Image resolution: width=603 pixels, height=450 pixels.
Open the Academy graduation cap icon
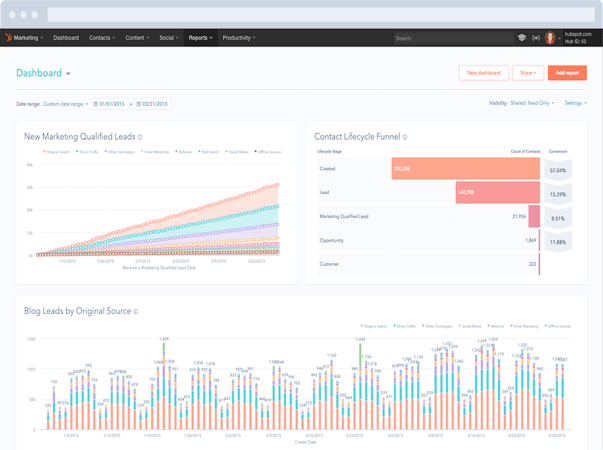pyautogui.click(x=521, y=38)
